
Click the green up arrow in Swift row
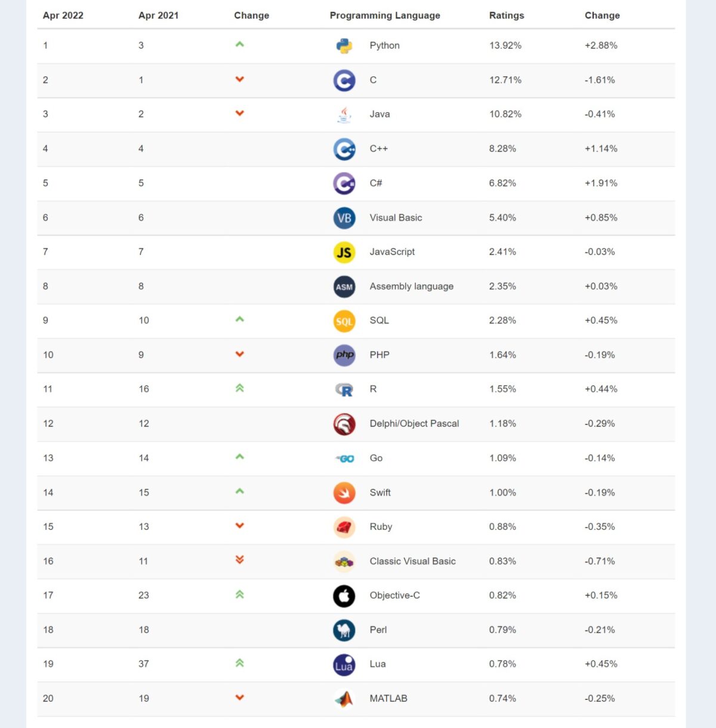click(240, 492)
